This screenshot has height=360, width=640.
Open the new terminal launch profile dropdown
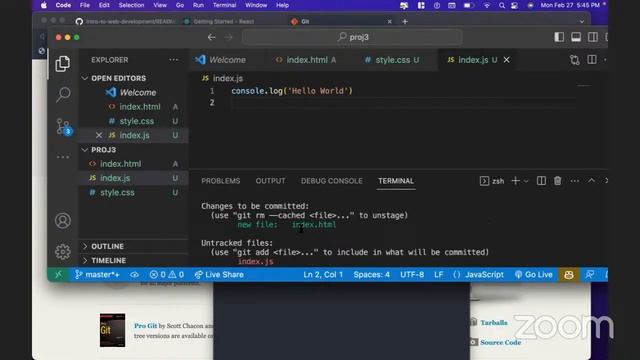tap(526, 181)
